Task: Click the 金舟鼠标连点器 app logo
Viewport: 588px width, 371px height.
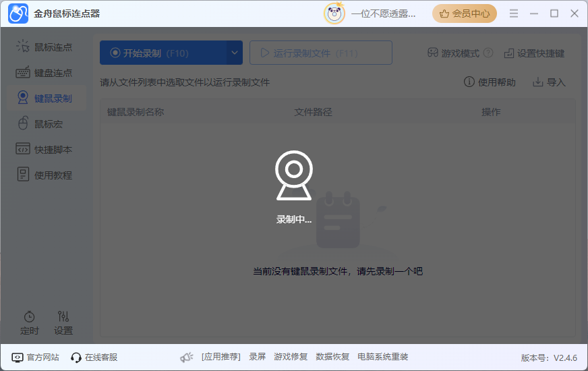Action: pyautogui.click(x=18, y=13)
